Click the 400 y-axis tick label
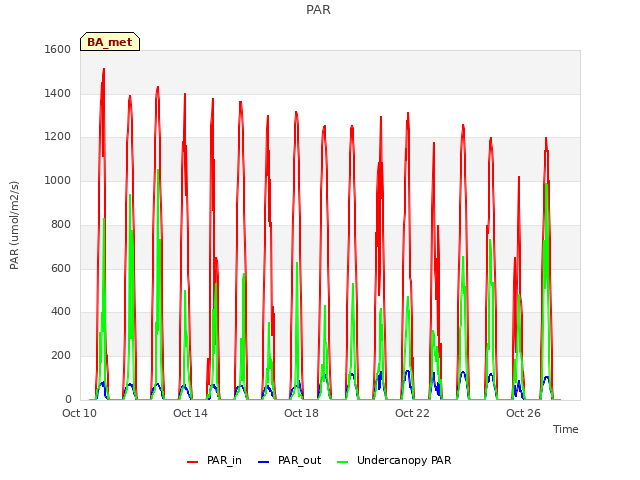The width and height of the screenshot is (640, 480). coord(61,311)
